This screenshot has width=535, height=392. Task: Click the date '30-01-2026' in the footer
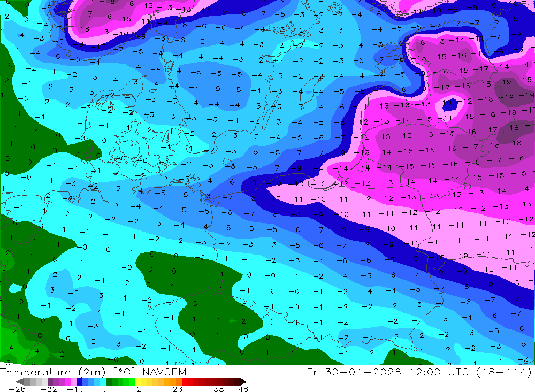363,372
